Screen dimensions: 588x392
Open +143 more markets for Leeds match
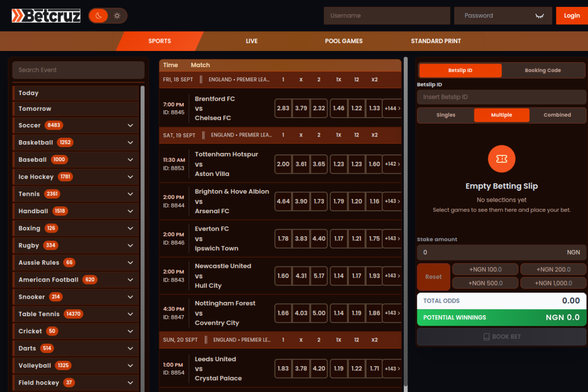[x=392, y=369]
